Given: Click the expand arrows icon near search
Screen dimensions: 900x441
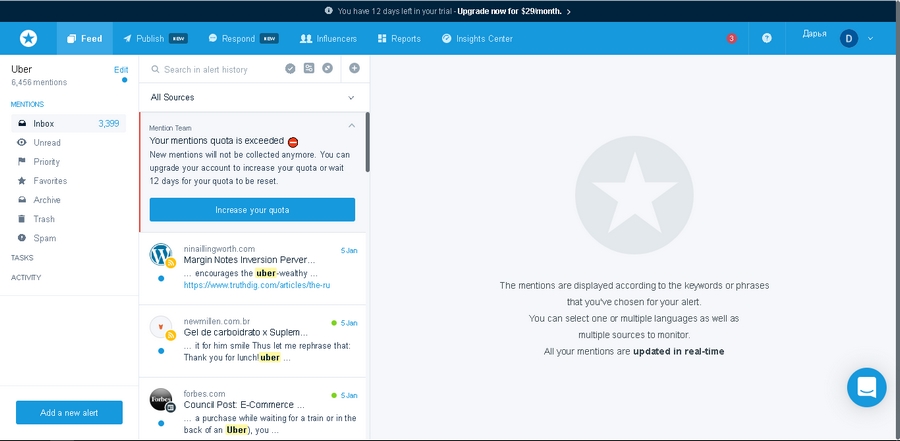Looking at the screenshot, I should tap(327, 68).
